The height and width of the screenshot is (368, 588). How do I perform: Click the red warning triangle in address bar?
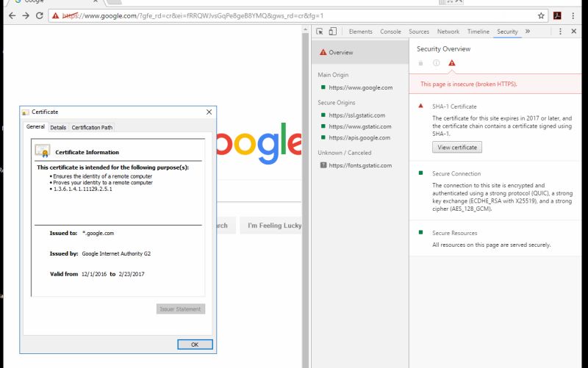(56, 15)
